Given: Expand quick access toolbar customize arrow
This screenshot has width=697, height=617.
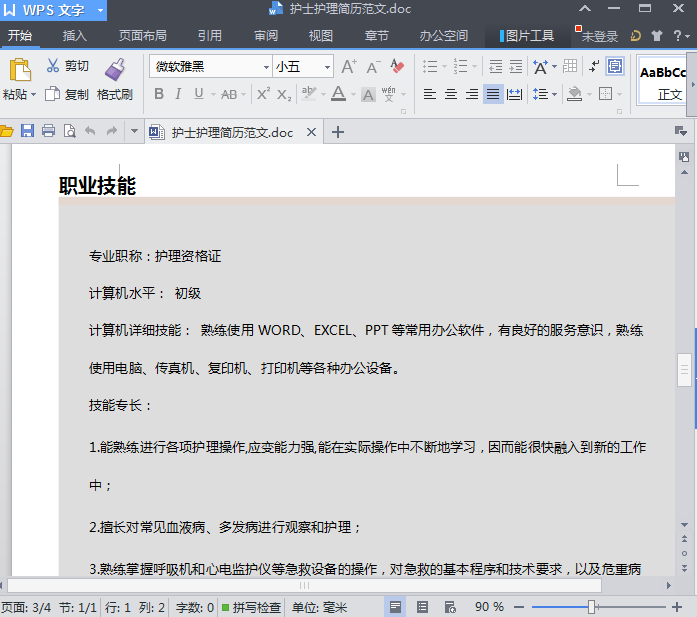Looking at the screenshot, I should click(134, 131).
